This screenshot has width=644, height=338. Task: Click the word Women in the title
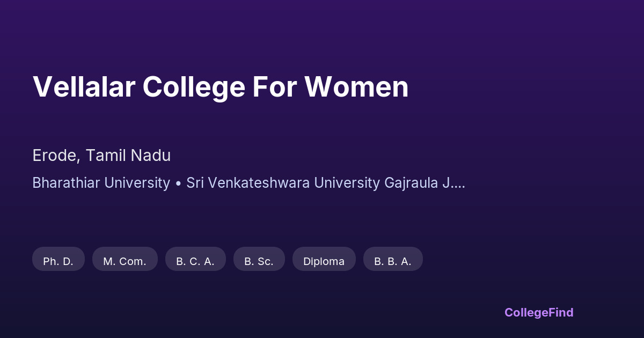(357, 86)
